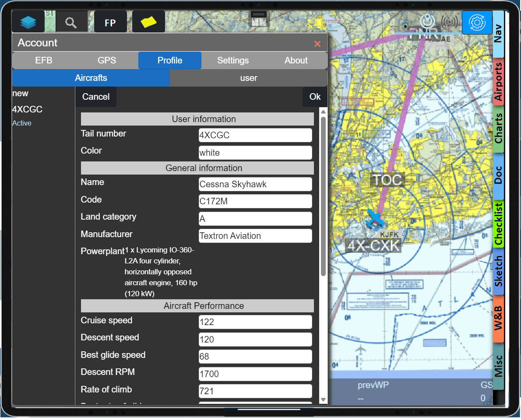Screen dimensions: 521x420
Task: Click the magnifier search icon
Action: pyautogui.click(x=71, y=22)
